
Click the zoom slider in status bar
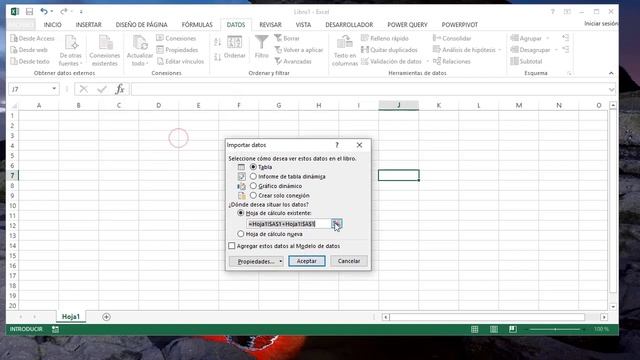point(555,329)
